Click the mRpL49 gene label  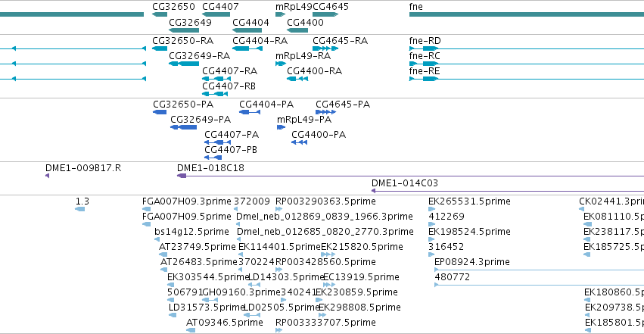(x=294, y=7)
